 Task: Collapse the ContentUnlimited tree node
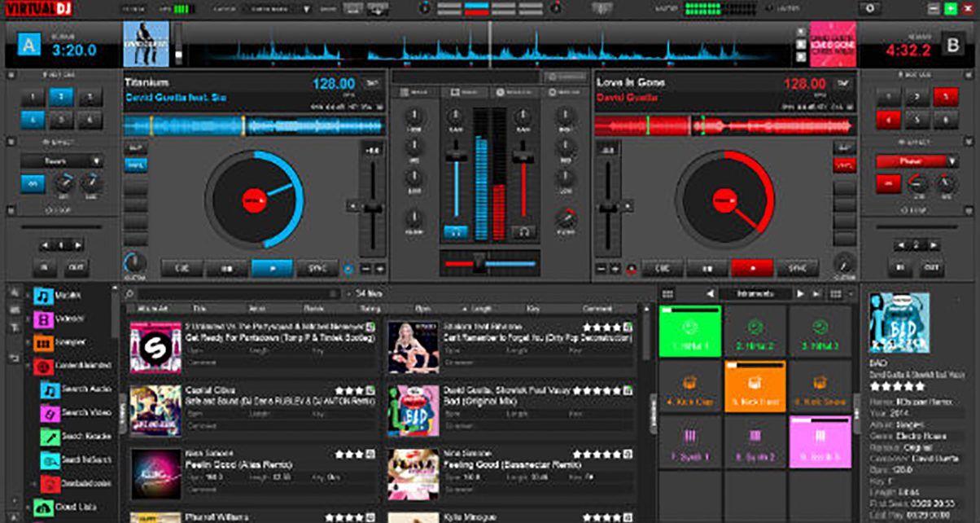coord(28,367)
